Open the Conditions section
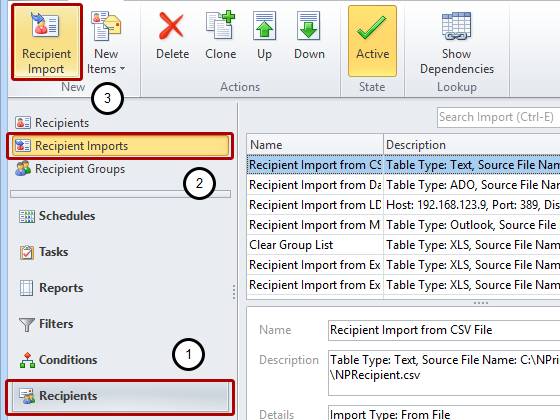Image resolution: width=560 pixels, height=420 pixels. coord(58,360)
